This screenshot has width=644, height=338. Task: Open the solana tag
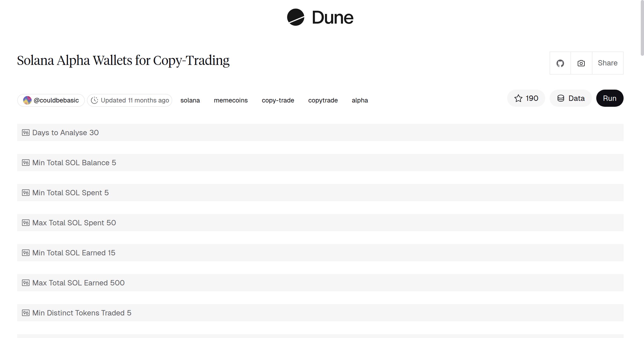(190, 100)
